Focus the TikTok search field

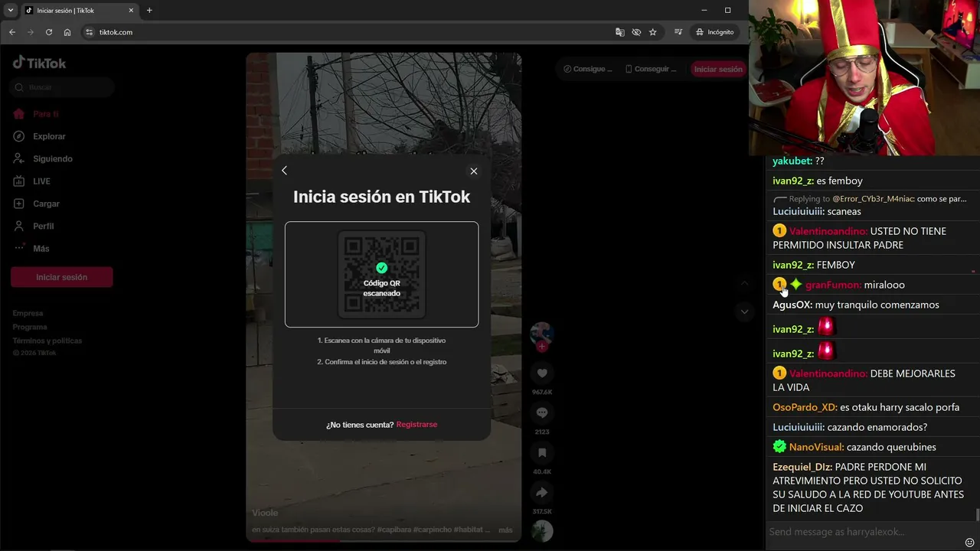point(63,87)
